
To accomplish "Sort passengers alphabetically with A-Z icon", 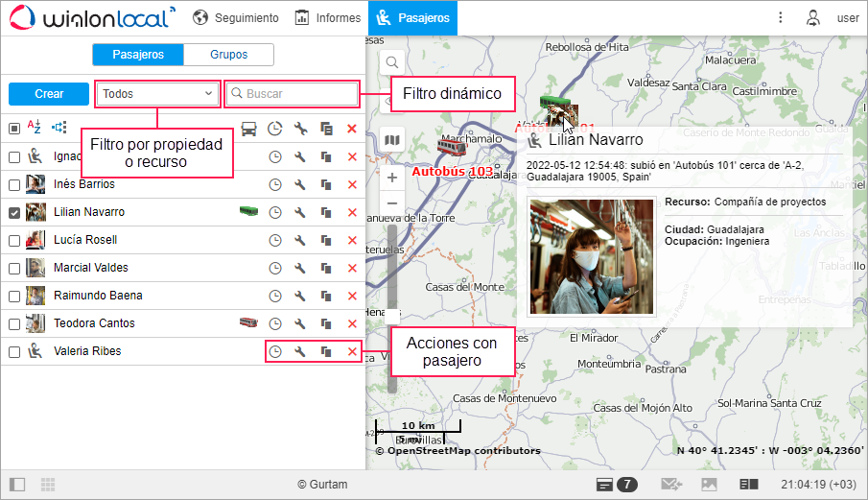I will tap(35, 128).
